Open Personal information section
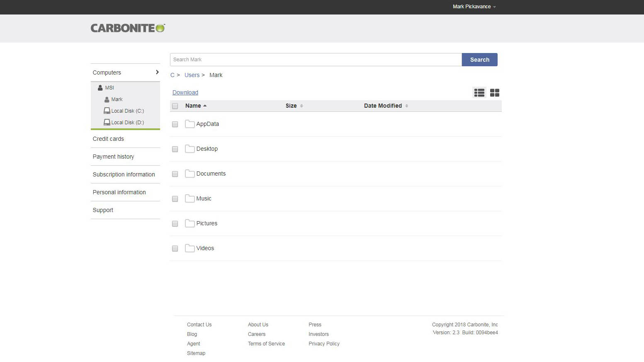The image size is (644, 362). [119, 192]
